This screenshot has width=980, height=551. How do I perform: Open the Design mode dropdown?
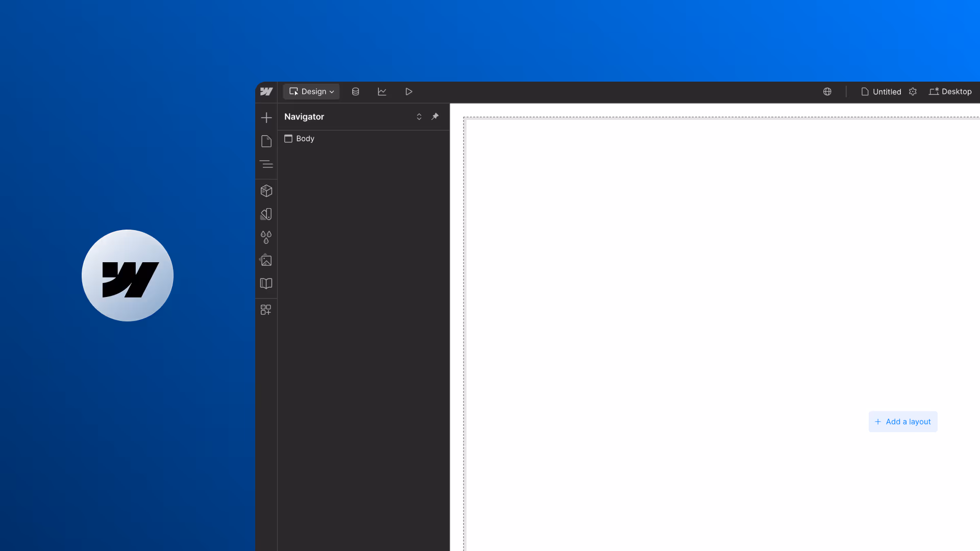click(311, 92)
